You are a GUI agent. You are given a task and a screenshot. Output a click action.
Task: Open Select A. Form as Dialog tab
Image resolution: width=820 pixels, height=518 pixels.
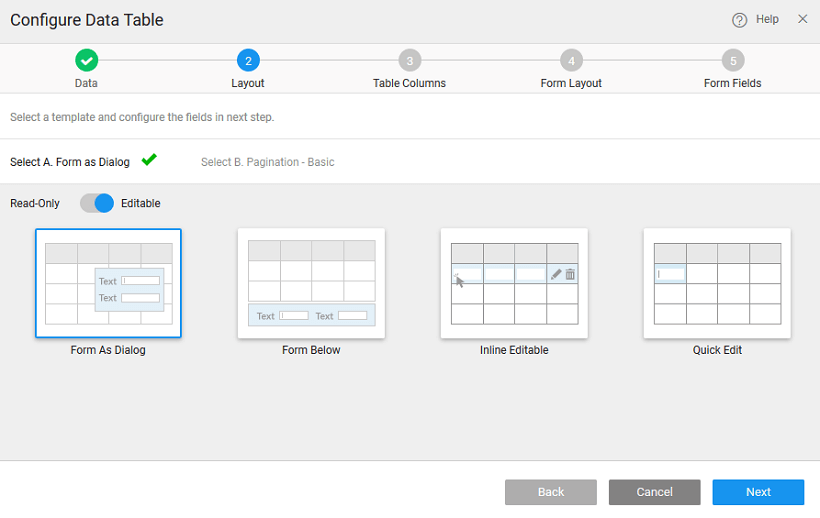click(x=70, y=162)
